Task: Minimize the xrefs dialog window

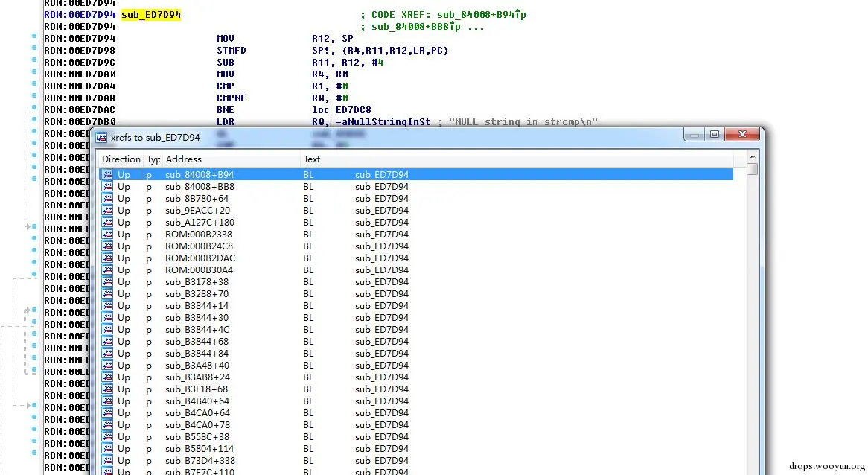Action: pyautogui.click(x=695, y=134)
